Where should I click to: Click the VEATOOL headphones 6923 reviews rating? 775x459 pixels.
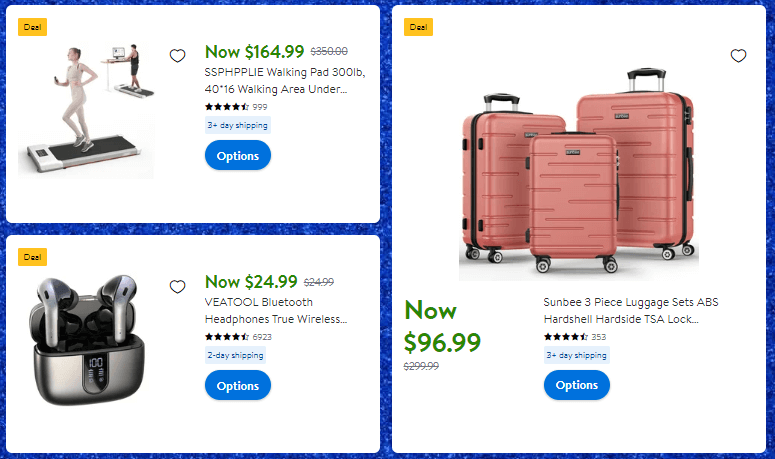point(238,337)
